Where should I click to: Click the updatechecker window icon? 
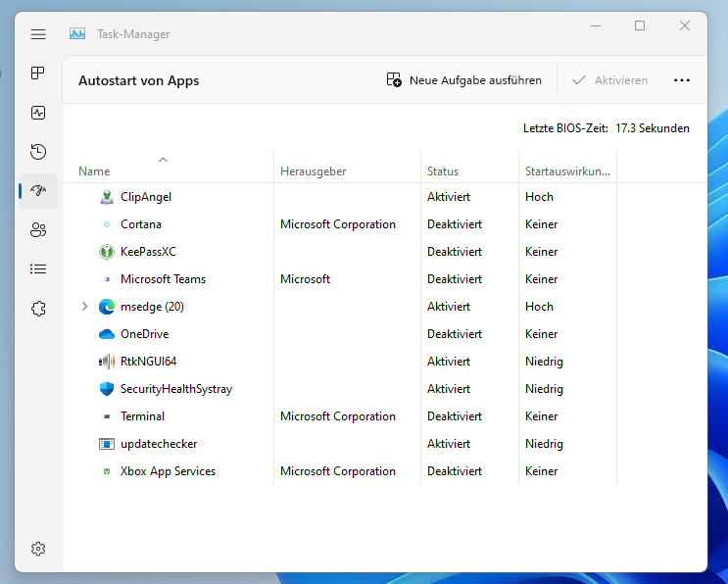click(x=107, y=444)
